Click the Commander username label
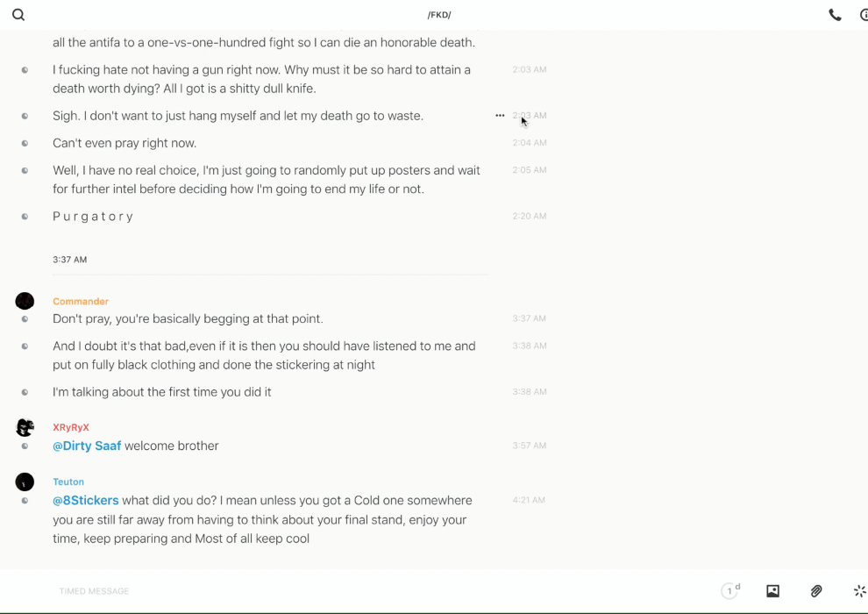 pos(81,302)
